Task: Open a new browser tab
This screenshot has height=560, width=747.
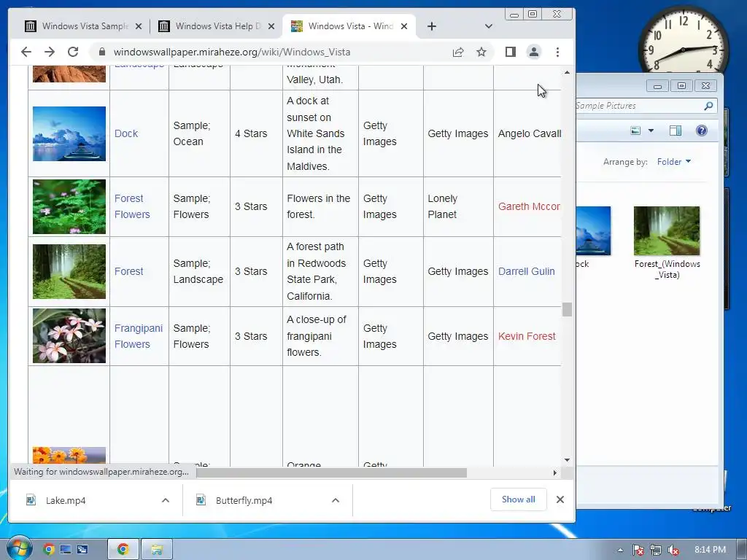Action: (x=432, y=26)
